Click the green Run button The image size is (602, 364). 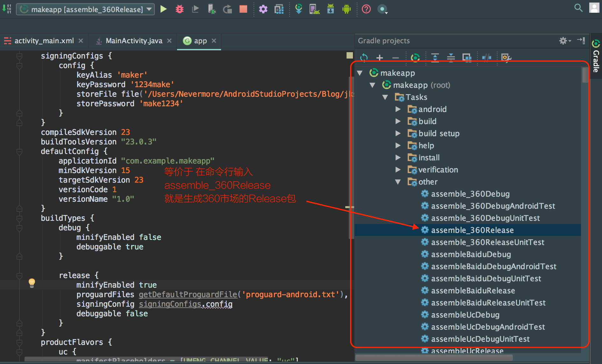pos(163,9)
